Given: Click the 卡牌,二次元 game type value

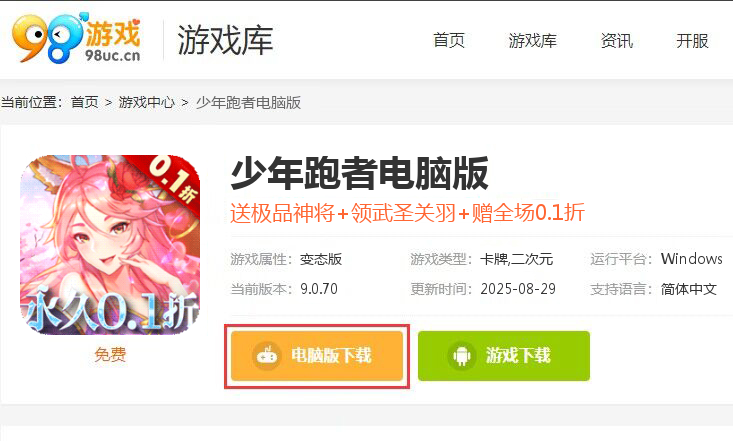Looking at the screenshot, I should (517, 259).
